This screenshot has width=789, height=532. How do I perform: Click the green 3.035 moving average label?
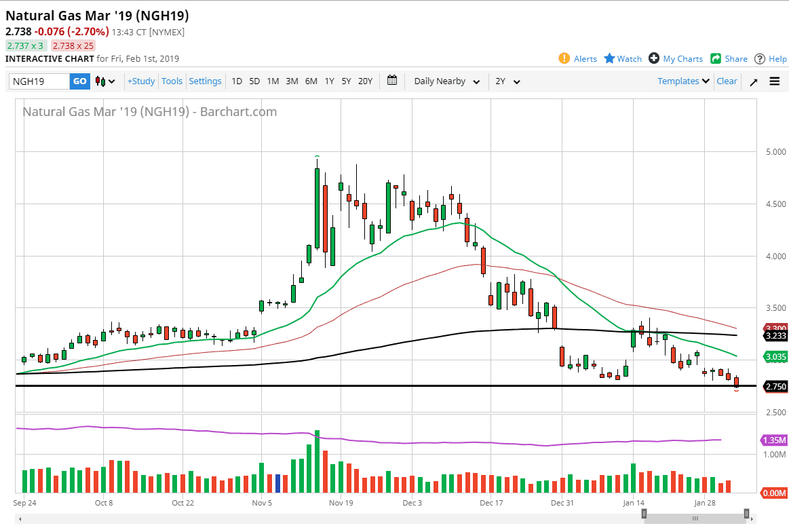[775, 357]
